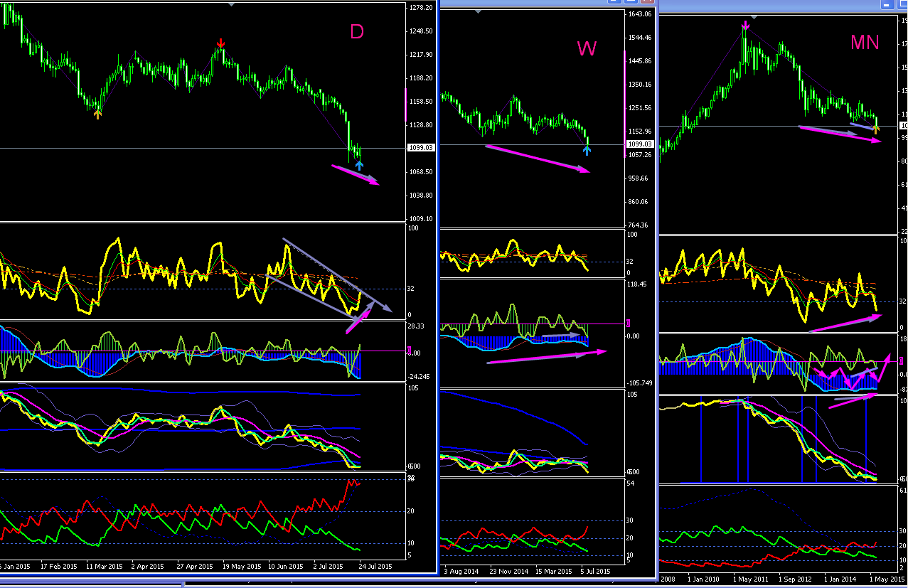Screen dimensions: 908x588
Task: Click the '1 Sep 2012' date on MN time axis
Action: 794,579
